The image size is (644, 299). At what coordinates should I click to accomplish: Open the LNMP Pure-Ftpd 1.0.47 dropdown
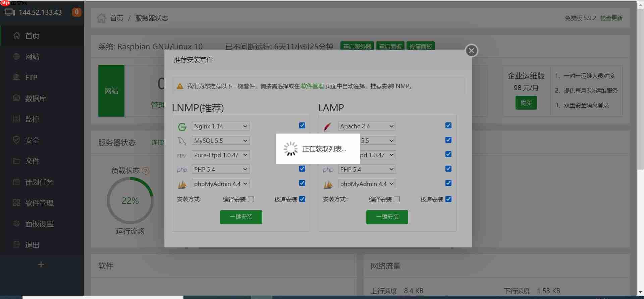tap(221, 155)
